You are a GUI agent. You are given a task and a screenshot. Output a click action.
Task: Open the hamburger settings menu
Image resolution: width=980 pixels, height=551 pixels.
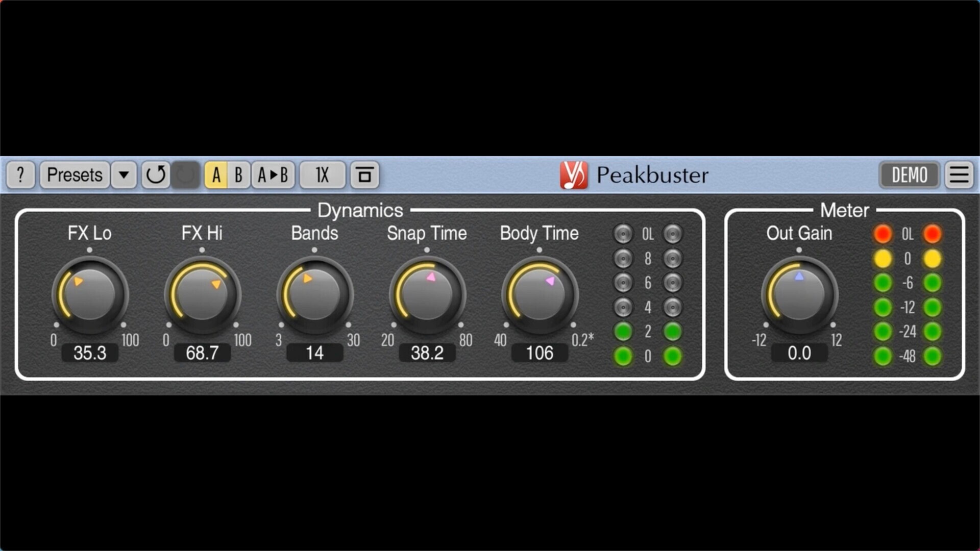click(x=959, y=175)
